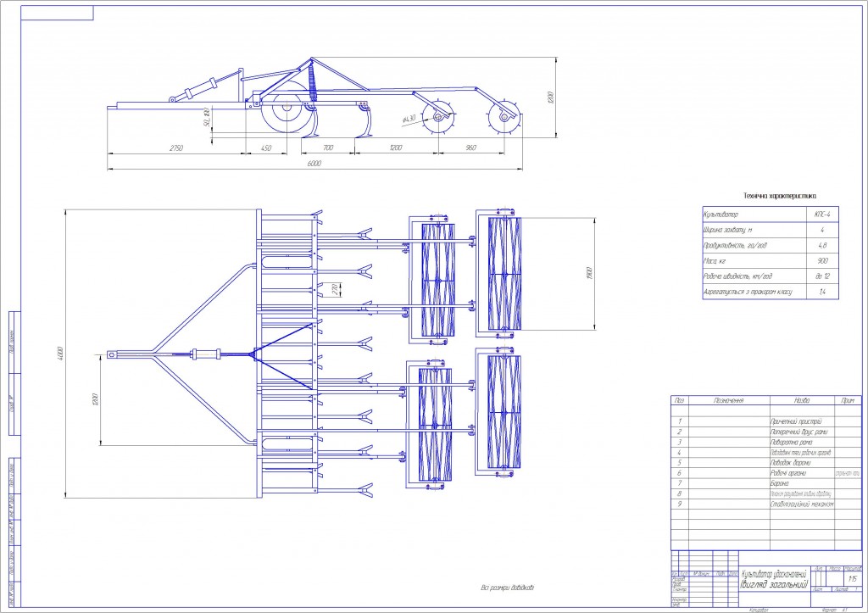868x613 pixels.
Task: Click the 700 dimension value
Action: [x=328, y=148]
